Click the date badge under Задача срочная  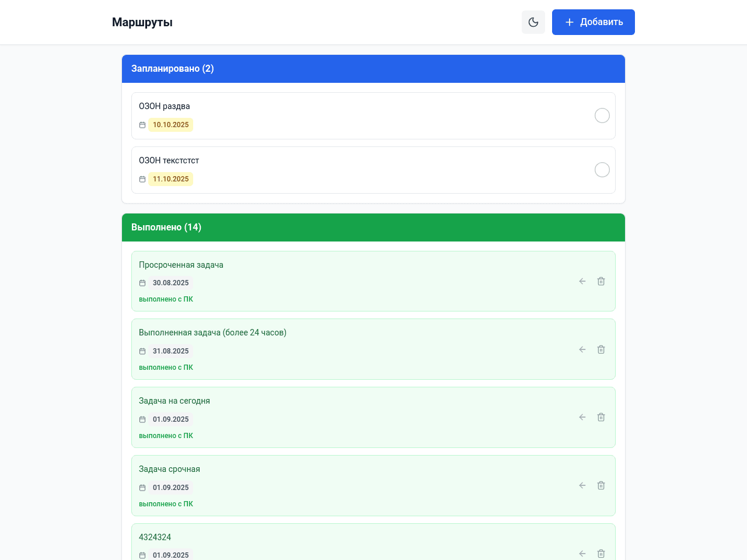pos(171,488)
